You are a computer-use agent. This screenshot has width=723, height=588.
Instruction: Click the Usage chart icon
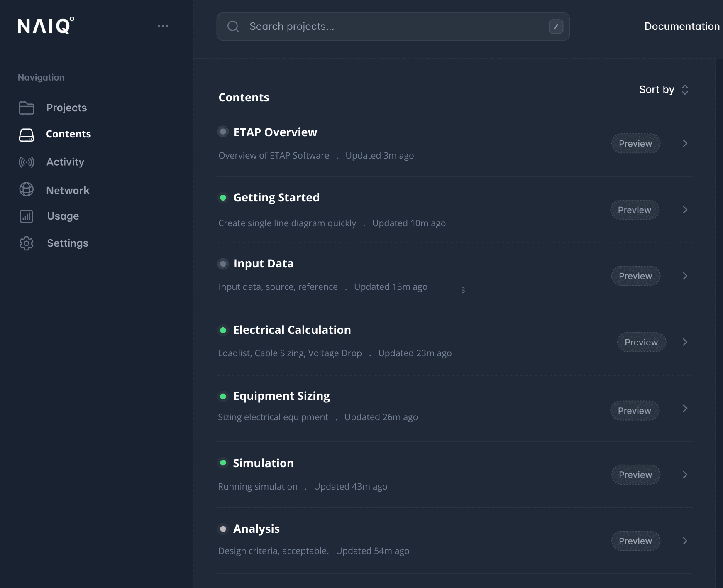coord(26,216)
